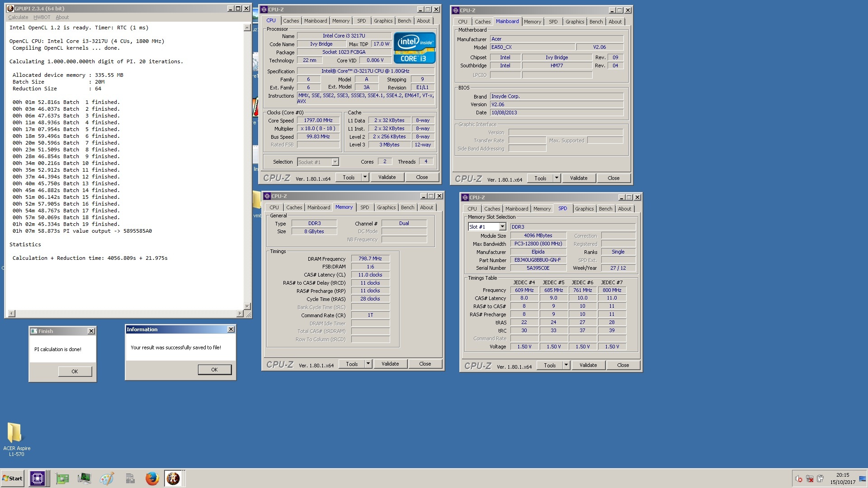Viewport: 868px width, 488px height.
Task: Click GPUPI horizontal scroll-left arrow
Action: point(12,314)
